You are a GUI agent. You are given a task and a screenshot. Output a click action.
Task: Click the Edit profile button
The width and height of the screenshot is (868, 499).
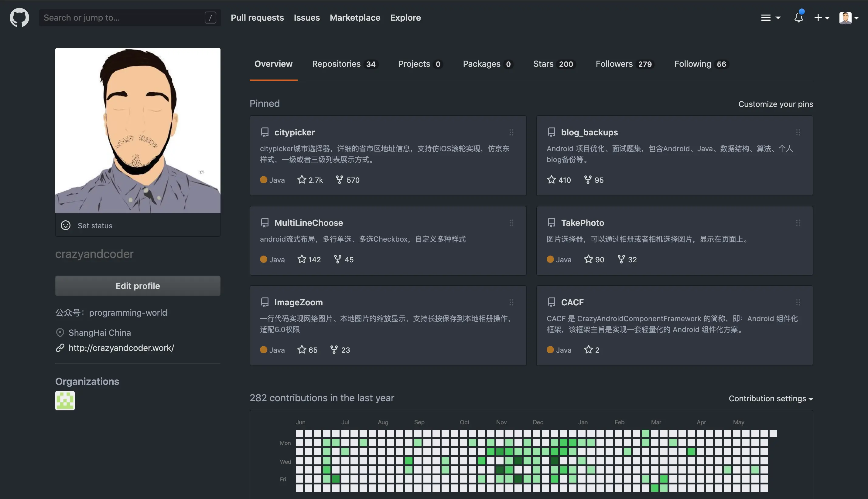click(x=138, y=286)
